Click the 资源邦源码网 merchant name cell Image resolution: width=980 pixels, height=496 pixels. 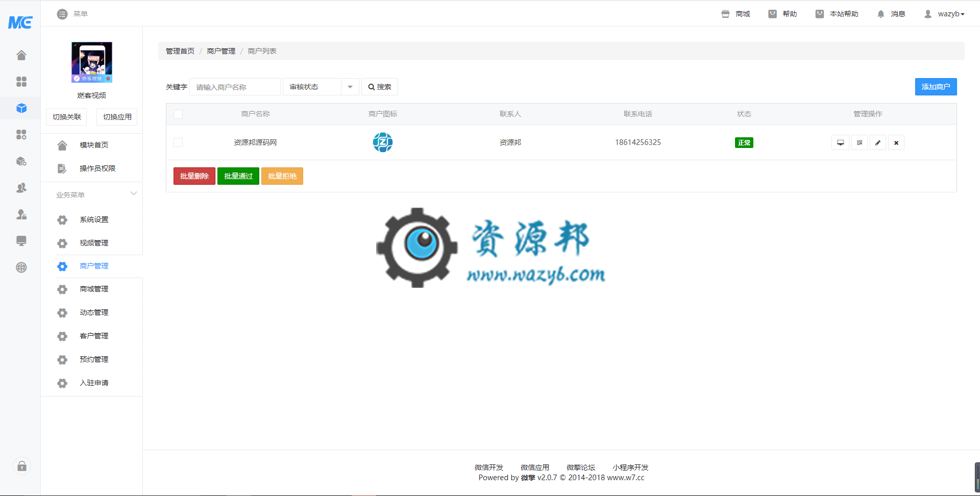pyautogui.click(x=255, y=142)
